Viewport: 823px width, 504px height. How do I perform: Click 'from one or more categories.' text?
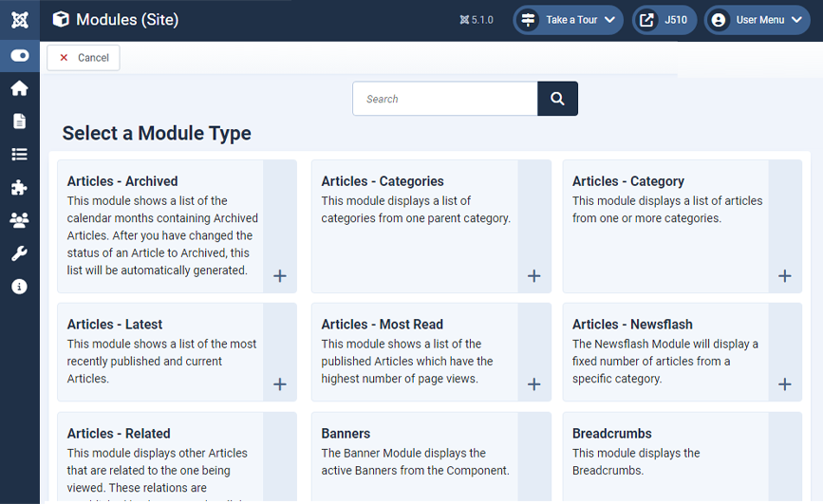coord(646,218)
